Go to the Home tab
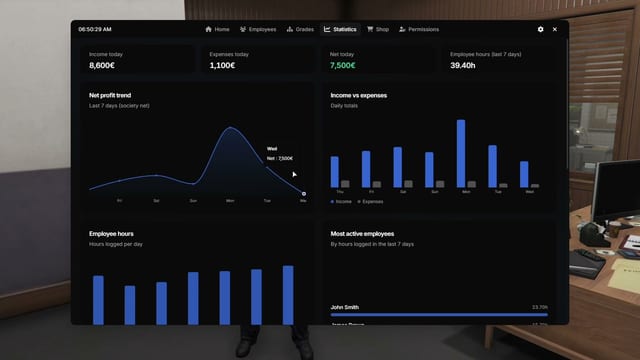Image resolution: width=640 pixels, height=360 pixels. (x=218, y=29)
